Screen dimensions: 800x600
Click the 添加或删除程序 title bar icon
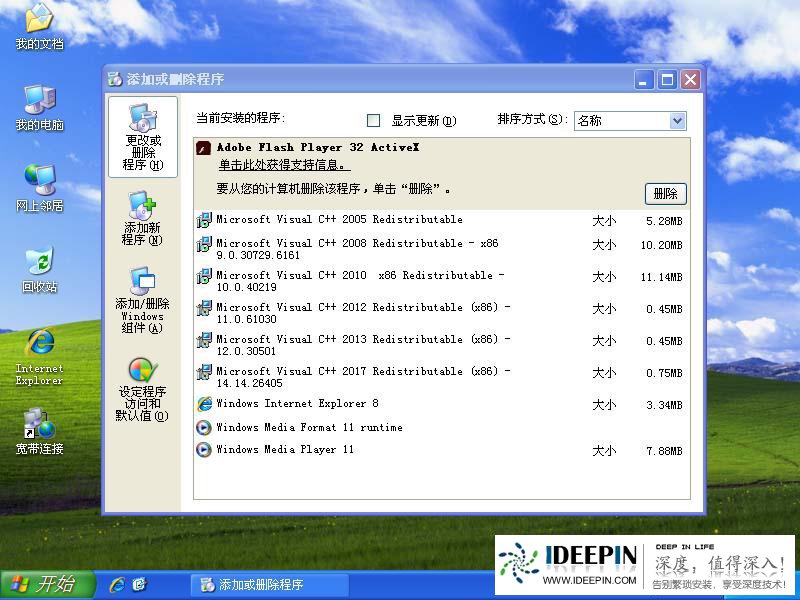coord(115,79)
